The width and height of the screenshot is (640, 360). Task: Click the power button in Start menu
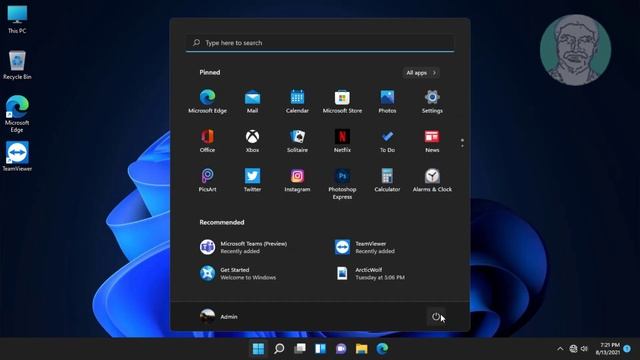(x=436, y=316)
